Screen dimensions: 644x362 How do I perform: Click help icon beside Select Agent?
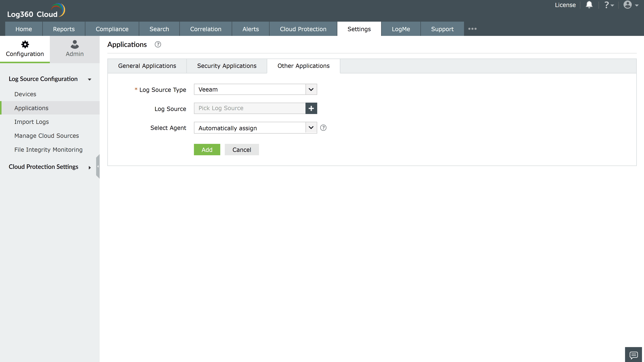[x=323, y=128]
